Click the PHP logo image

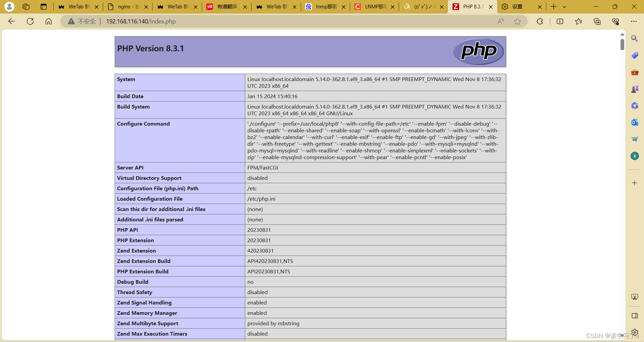click(x=478, y=52)
